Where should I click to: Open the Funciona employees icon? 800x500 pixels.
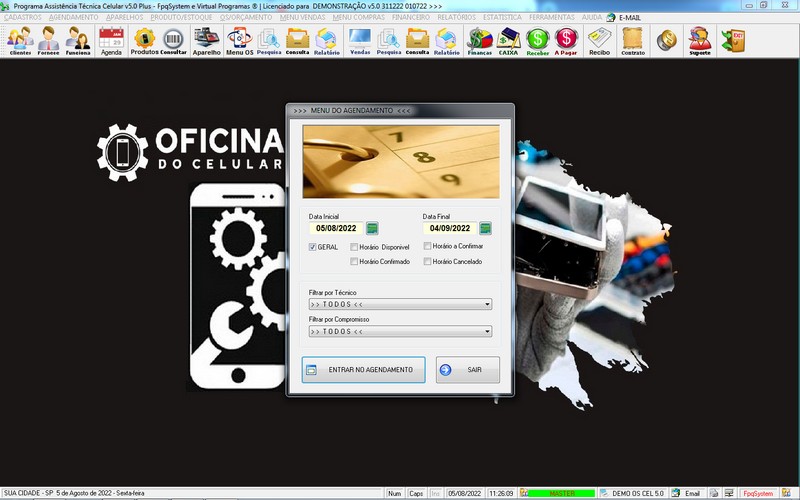(78, 41)
